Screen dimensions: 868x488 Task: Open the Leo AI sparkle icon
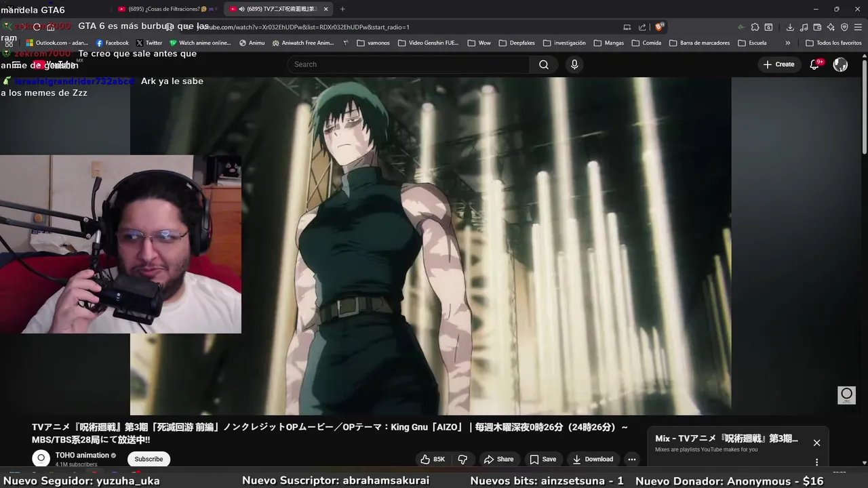coord(831,27)
